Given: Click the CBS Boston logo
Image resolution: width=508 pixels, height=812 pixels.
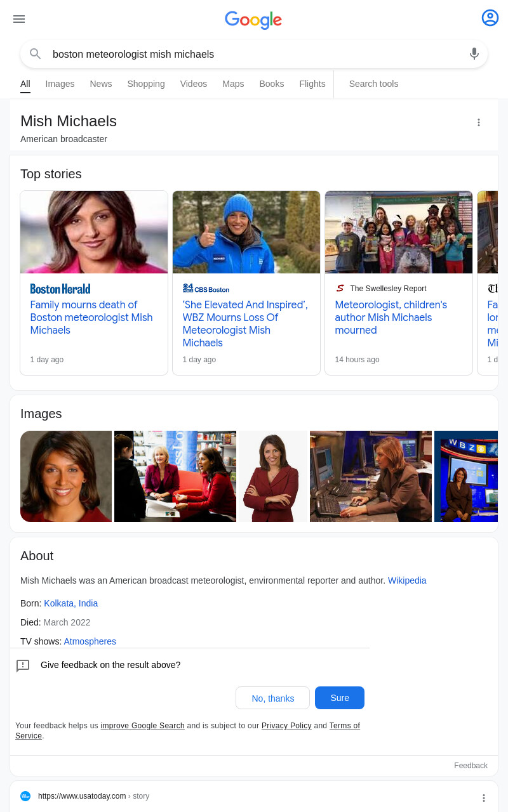Looking at the screenshot, I should click(x=206, y=289).
